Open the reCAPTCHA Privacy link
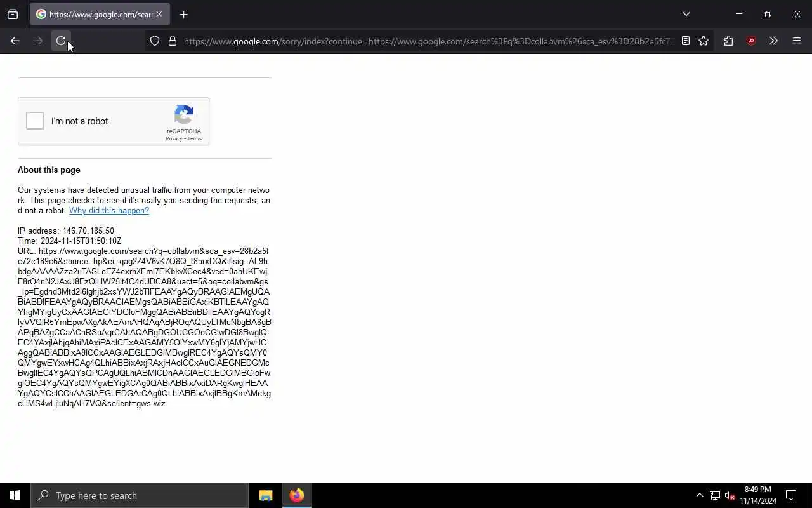Viewport: 812px width, 508px height. pyautogui.click(x=174, y=138)
